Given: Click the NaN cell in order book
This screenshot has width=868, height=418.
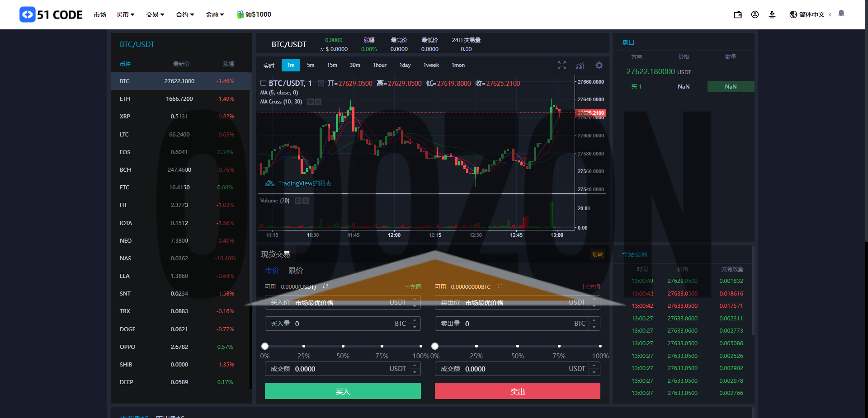Looking at the screenshot, I should [x=731, y=86].
